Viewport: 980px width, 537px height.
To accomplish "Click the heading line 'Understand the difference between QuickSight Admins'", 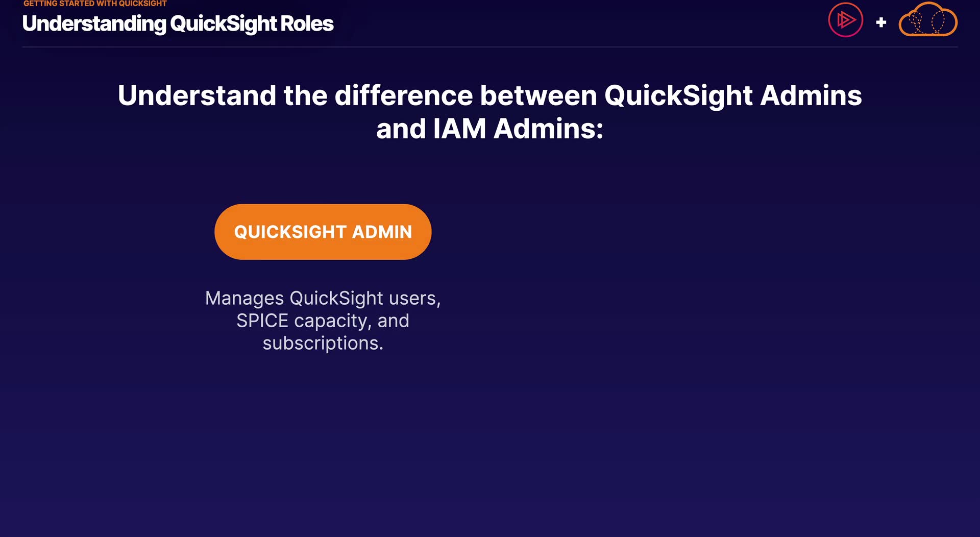I will click(489, 95).
